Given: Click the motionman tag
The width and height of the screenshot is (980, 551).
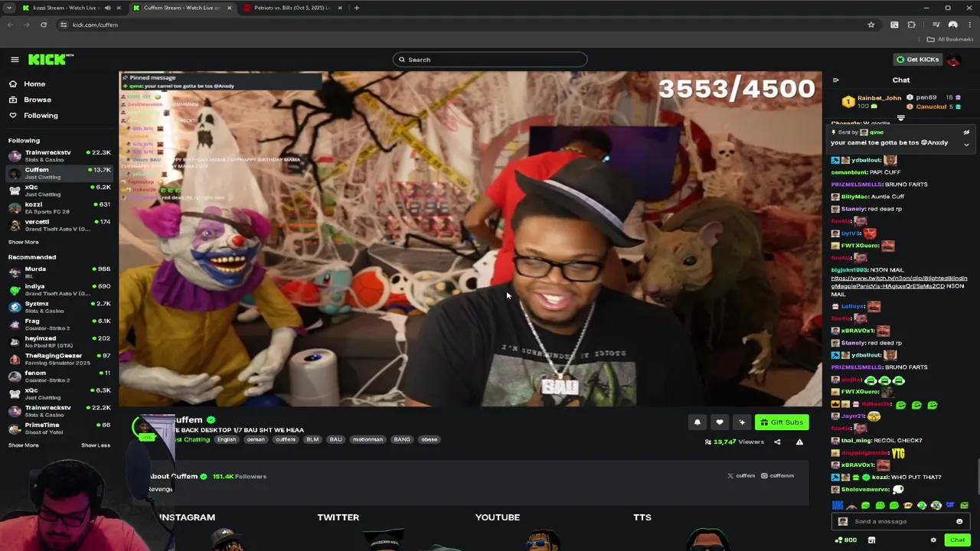Looking at the screenshot, I should [x=367, y=439].
